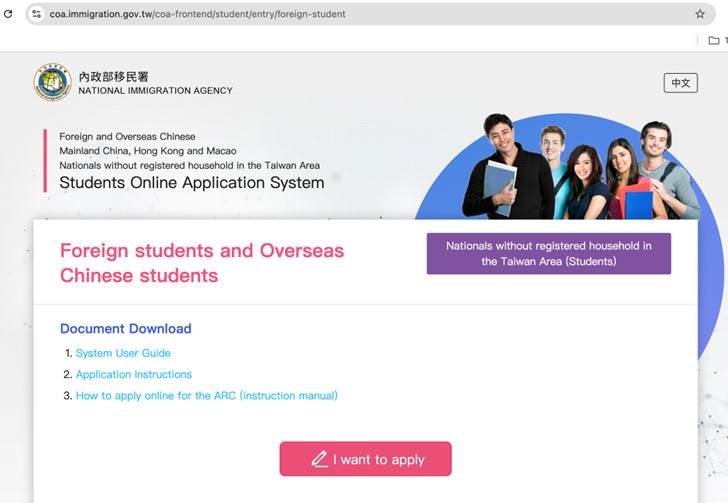This screenshot has height=503, width=728.
Task: Click the 內政部移民署 Chinese agency name
Action: pyautogui.click(x=113, y=77)
